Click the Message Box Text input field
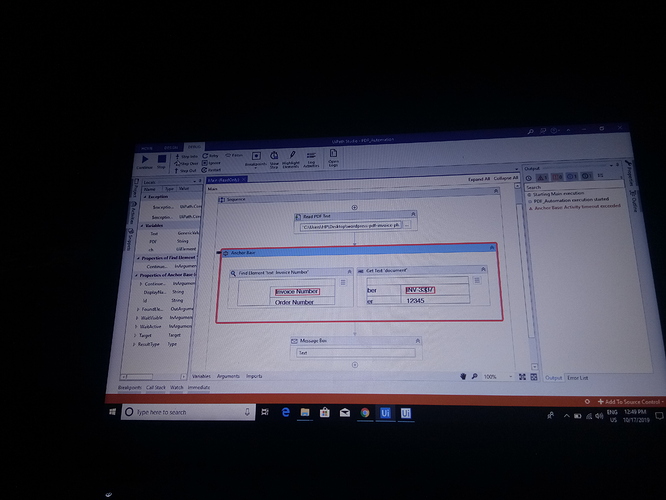Screen dimensions: 666x500 point(355,353)
